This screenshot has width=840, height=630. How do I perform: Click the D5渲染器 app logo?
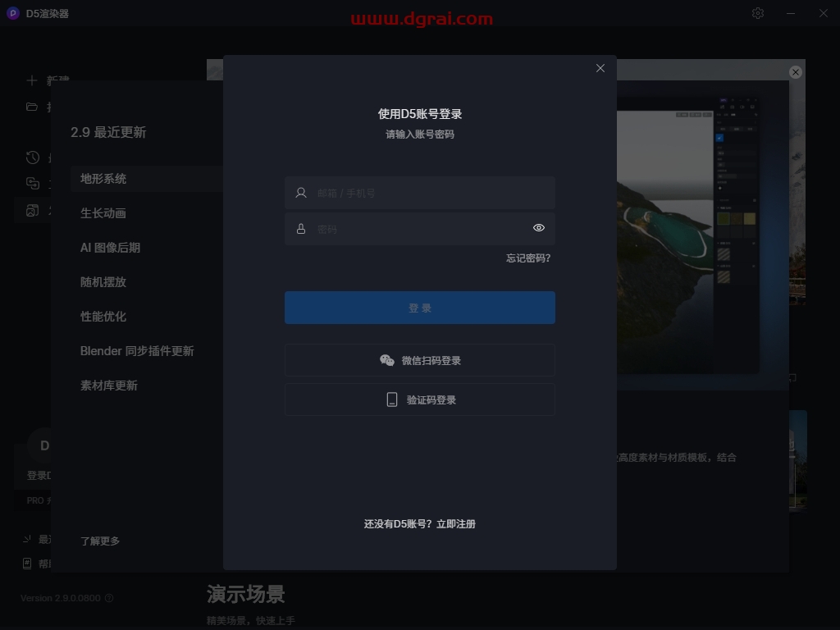(x=13, y=13)
